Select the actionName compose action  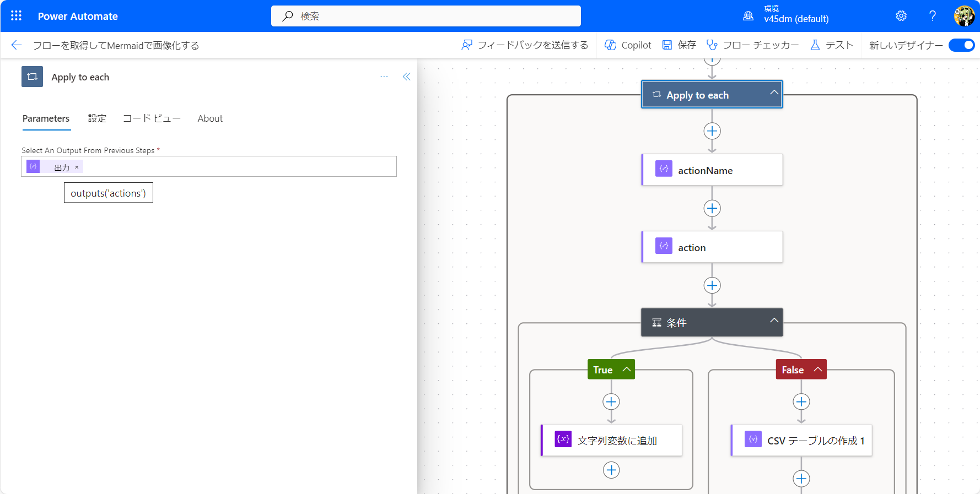tap(712, 170)
